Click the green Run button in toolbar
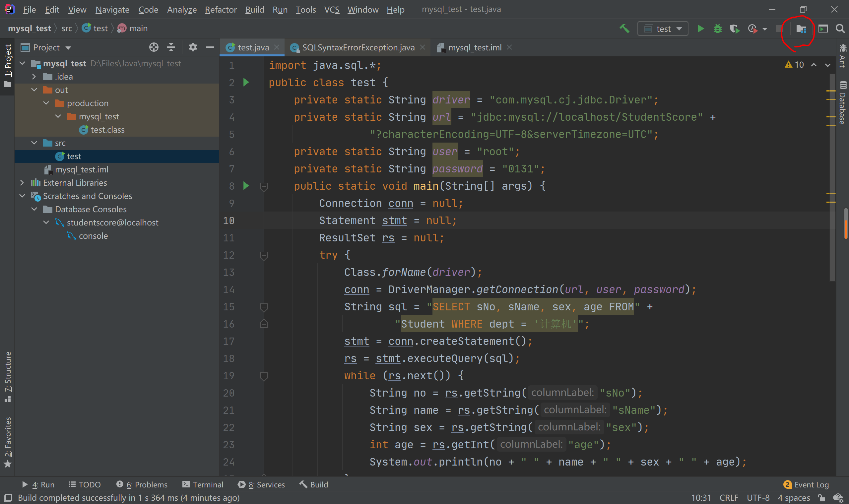This screenshot has width=849, height=504. pyautogui.click(x=700, y=29)
